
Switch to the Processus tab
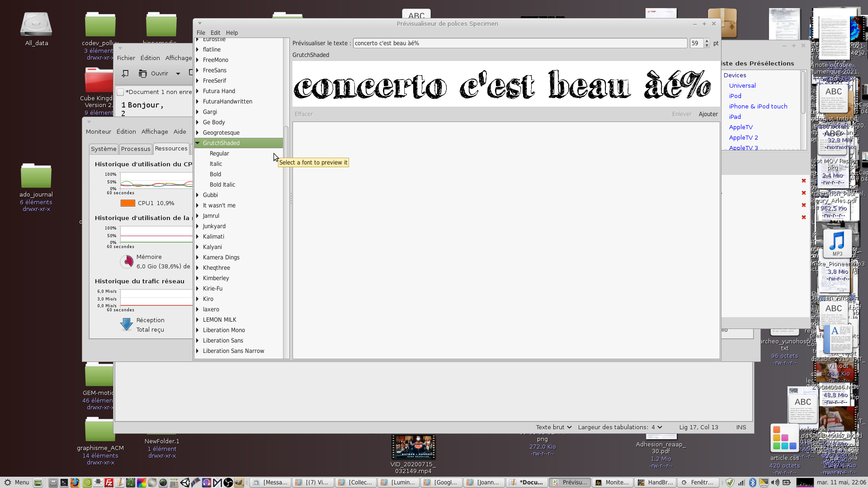tap(135, 149)
